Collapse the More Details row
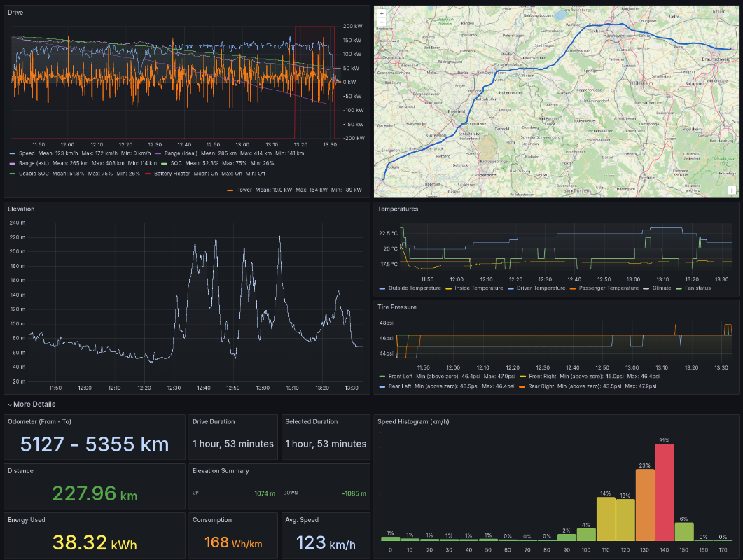This screenshot has height=560, width=743. click(32, 405)
